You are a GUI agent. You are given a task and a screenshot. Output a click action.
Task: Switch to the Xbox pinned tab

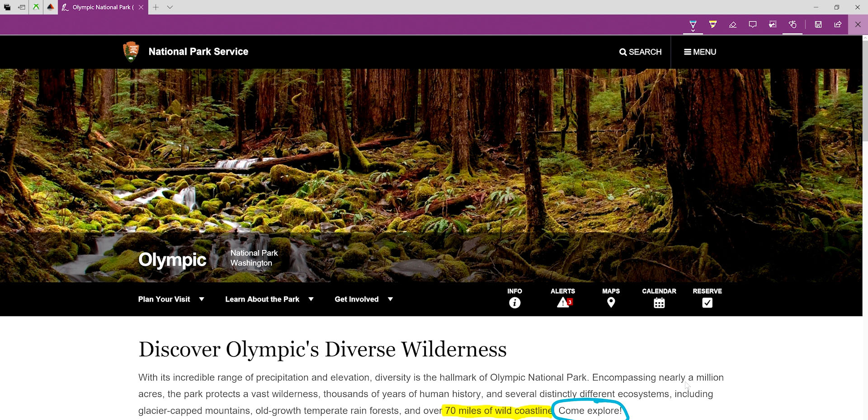coord(36,7)
